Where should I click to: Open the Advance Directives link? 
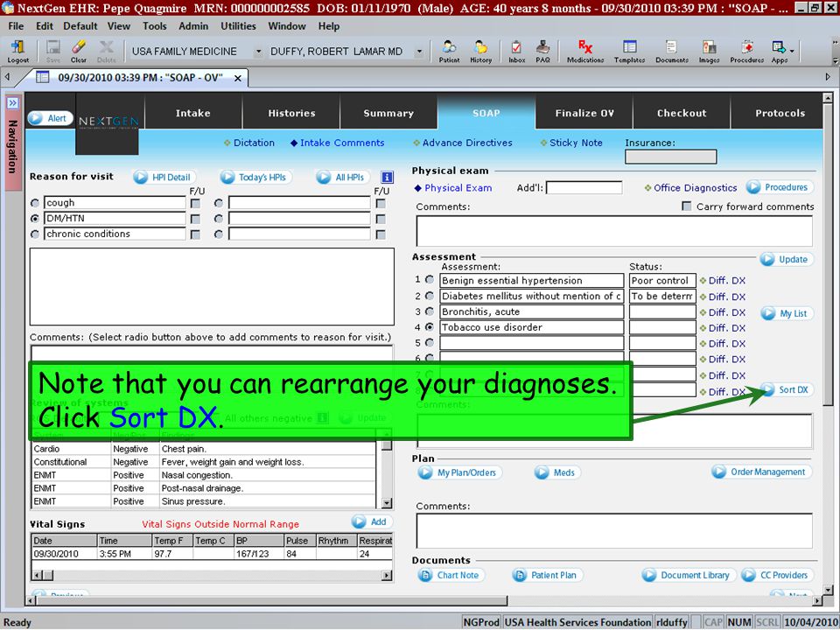click(x=463, y=143)
